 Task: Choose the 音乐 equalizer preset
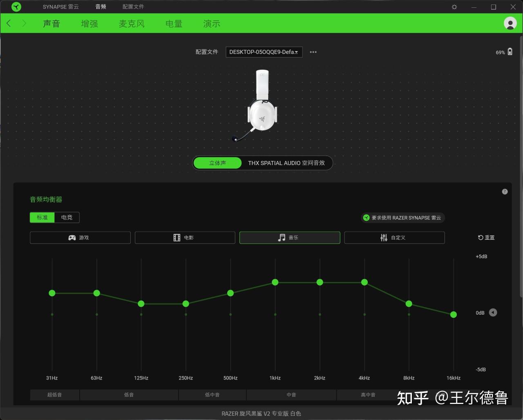click(290, 238)
